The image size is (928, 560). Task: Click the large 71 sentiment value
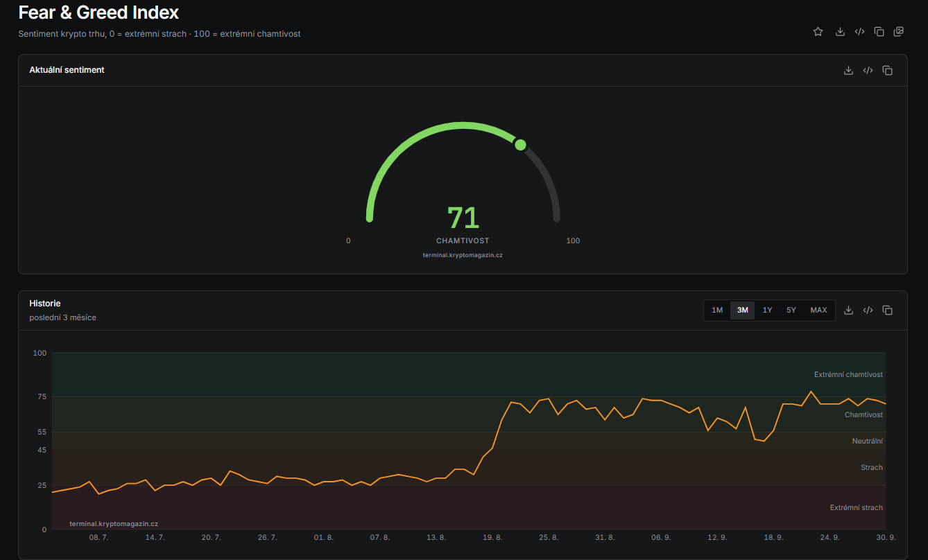[x=463, y=218]
